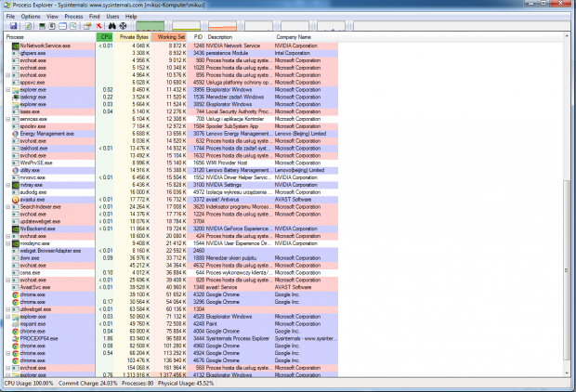Click the yellow commit history mini graph
The height and width of the screenshot is (392, 576).
coord(186,26)
